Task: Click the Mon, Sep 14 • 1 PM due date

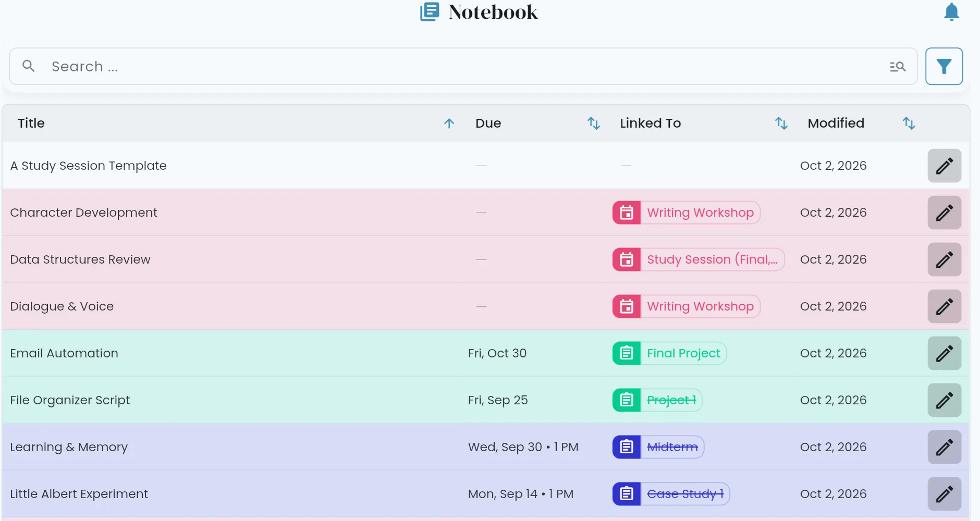Action: click(x=520, y=494)
